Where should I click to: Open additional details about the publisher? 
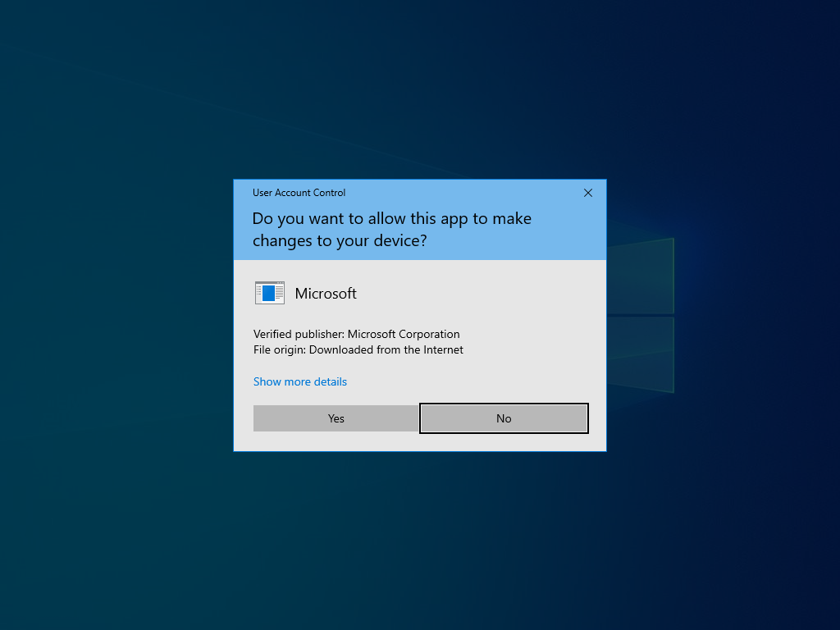tap(299, 381)
